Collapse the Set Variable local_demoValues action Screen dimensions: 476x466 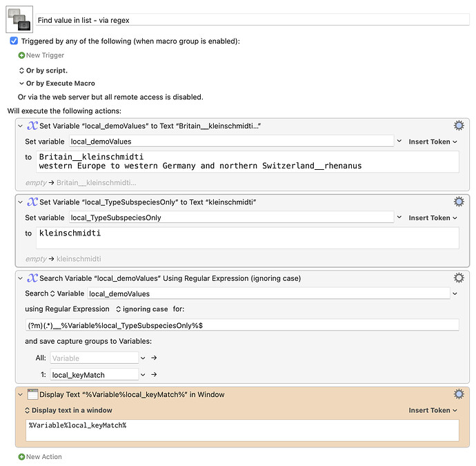point(20,126)
